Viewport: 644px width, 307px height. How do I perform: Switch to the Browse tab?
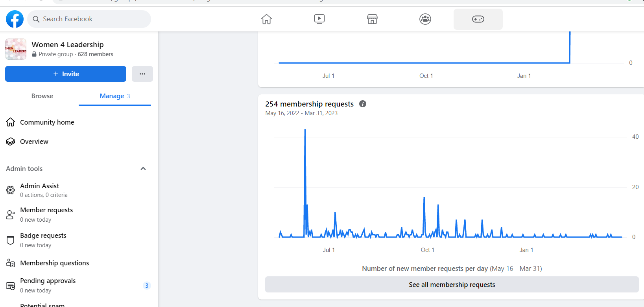[42, 96]
